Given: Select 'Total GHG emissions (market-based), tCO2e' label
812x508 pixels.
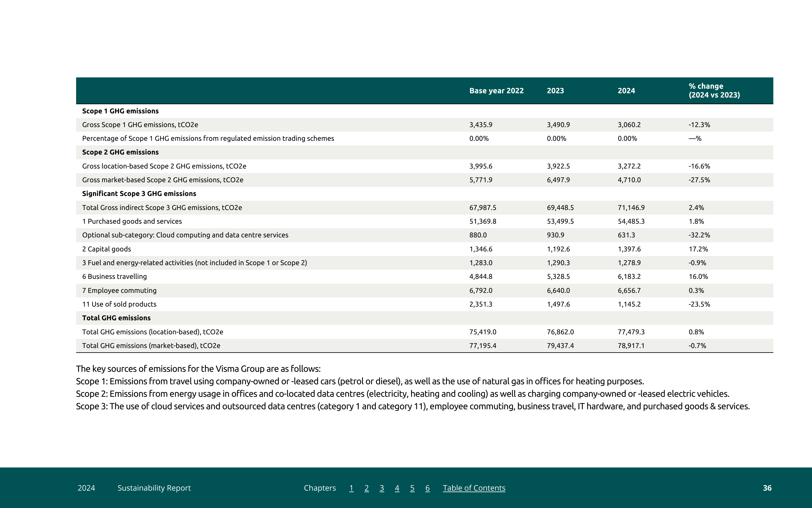Looking at the screenshot, I should pos(151,346).
